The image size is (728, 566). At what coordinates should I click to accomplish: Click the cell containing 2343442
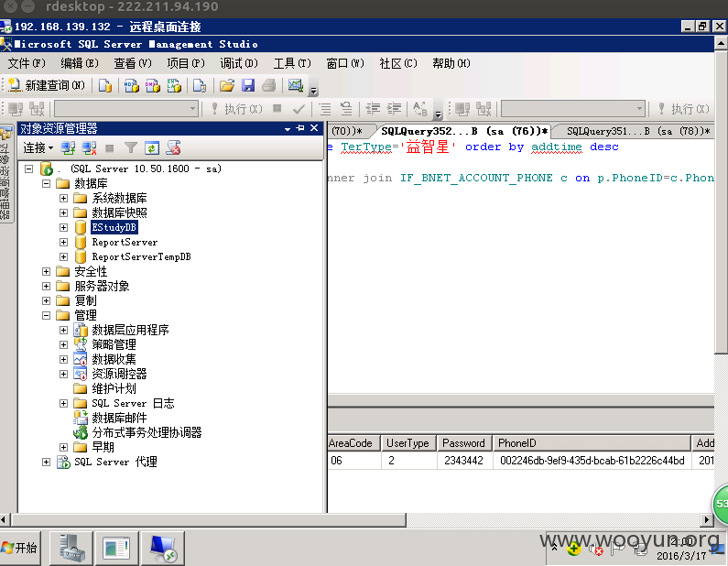464,461
